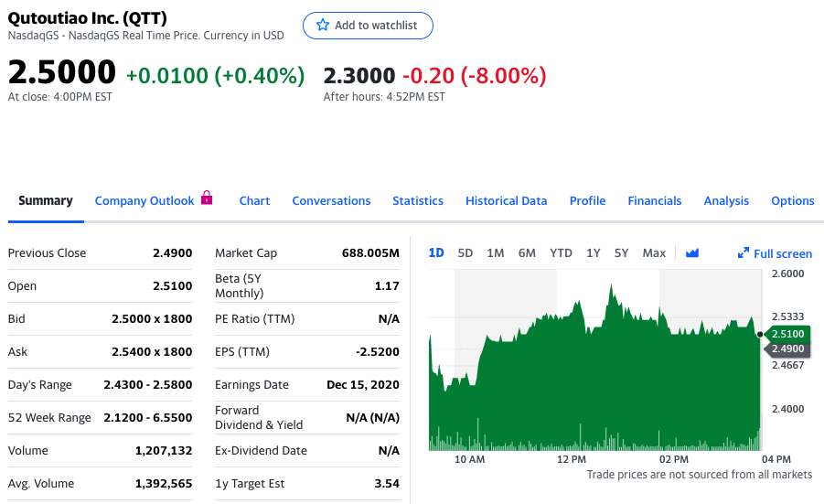This screenshot has width=824, height=504.
Task: Click the Beta value 1.17
Action: point(387,286)
